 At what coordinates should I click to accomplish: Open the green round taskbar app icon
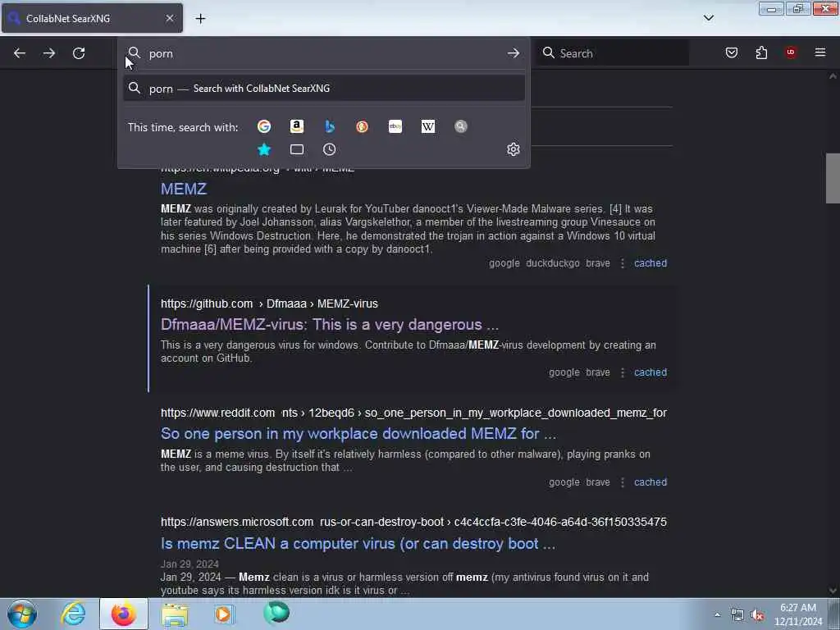(276, 613)
